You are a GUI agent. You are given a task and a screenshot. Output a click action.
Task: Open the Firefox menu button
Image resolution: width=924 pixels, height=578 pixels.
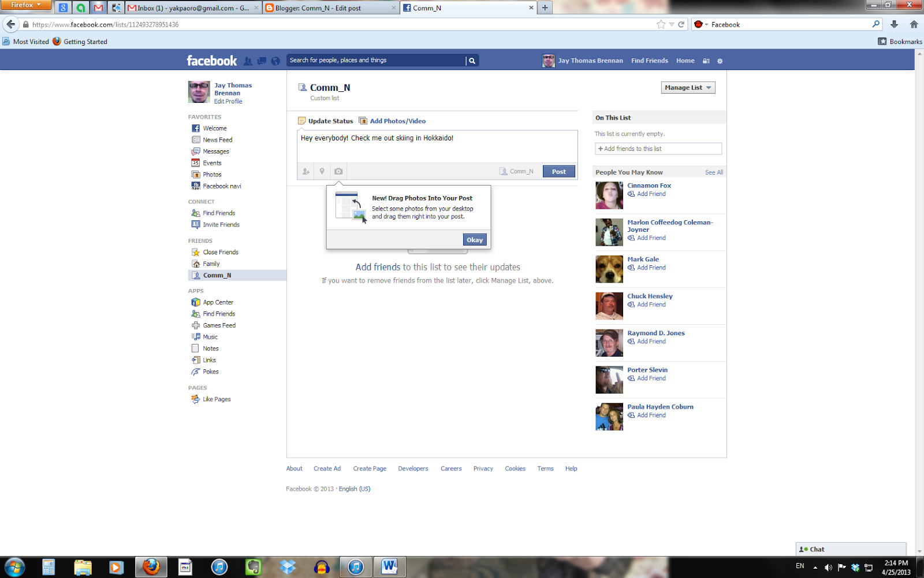[25, 5]
